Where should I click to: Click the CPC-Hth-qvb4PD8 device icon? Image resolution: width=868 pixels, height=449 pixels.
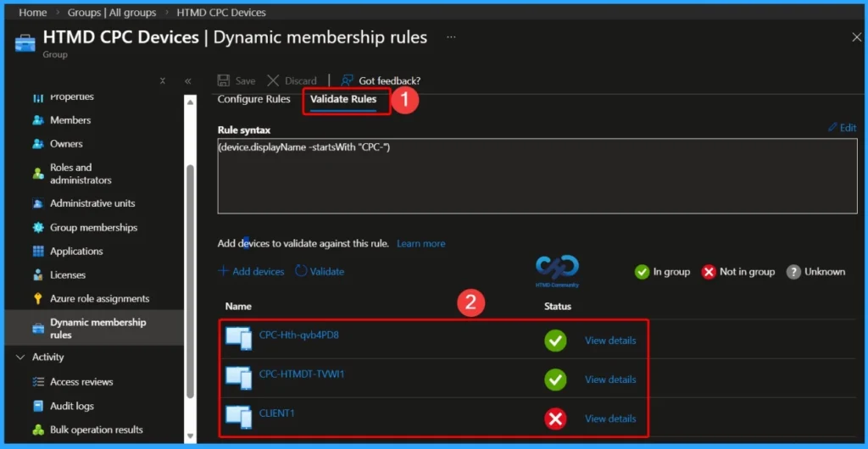(x=238, y=338)
